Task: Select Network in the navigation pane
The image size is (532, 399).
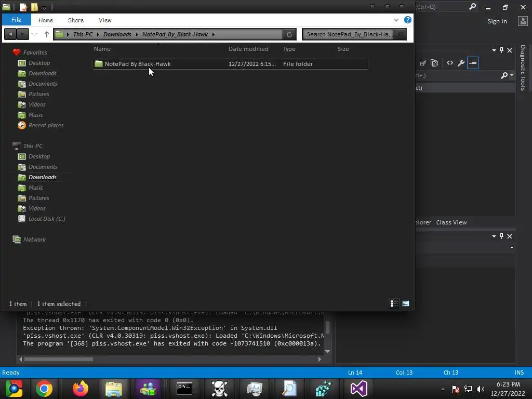Action: pos(34,240)
